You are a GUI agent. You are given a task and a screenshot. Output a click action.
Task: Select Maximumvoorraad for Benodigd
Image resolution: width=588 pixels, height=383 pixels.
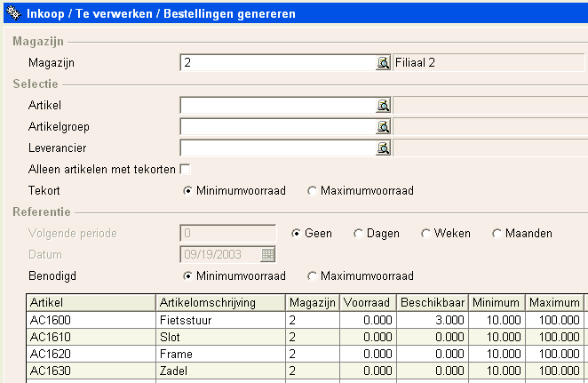click(x=312, y=276)
